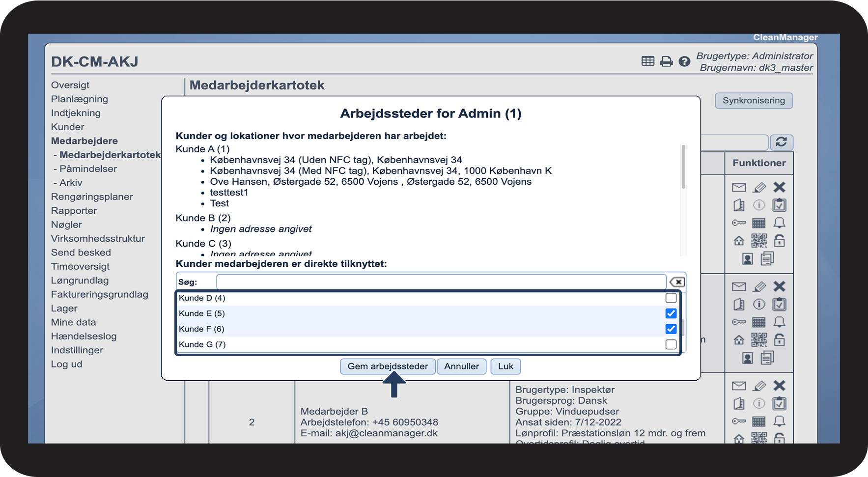Click the akj@cleanmanager.dk email text
This screenshot has height=477, width=868.
coord(386,433)
